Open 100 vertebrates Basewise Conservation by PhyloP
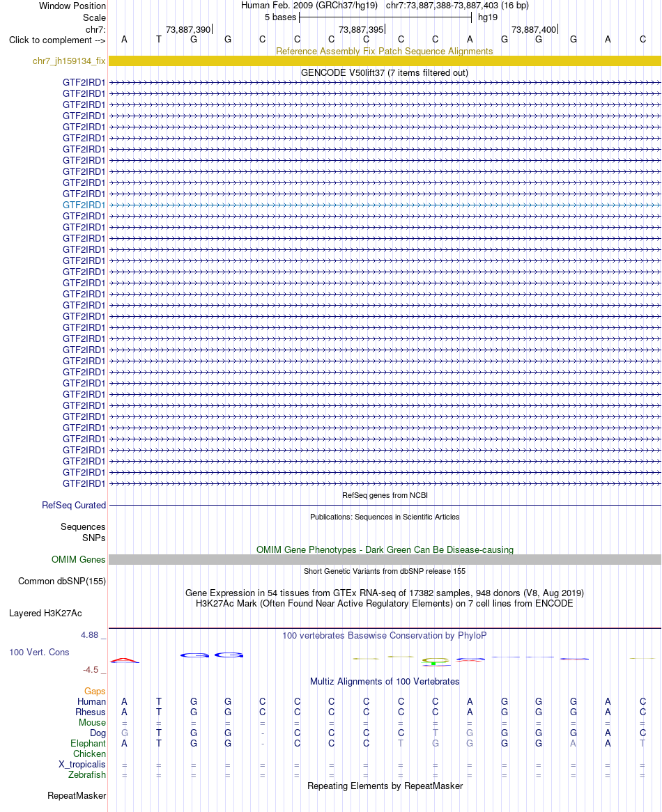The image size is (662, 812). 385,635
